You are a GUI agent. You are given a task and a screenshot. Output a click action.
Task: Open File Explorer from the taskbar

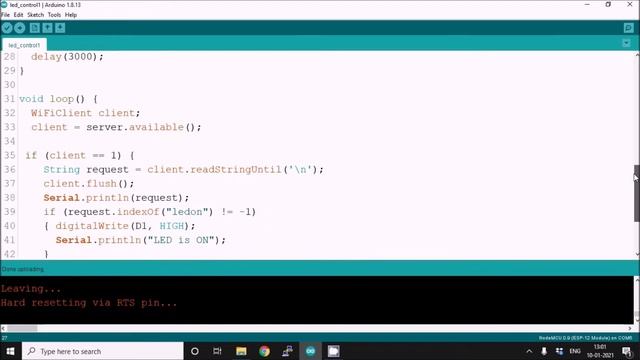[241, 351]
